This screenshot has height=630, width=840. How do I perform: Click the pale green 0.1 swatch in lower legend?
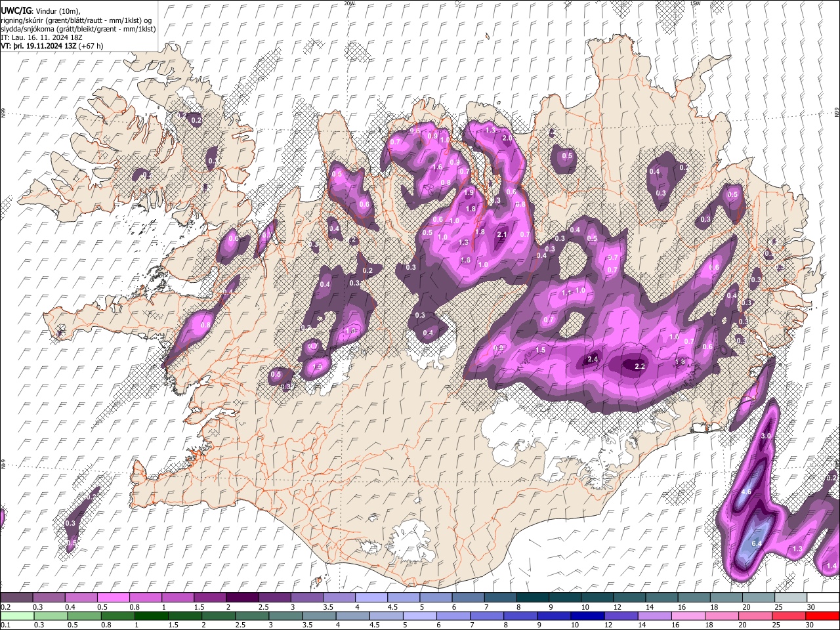click(16, 616)
